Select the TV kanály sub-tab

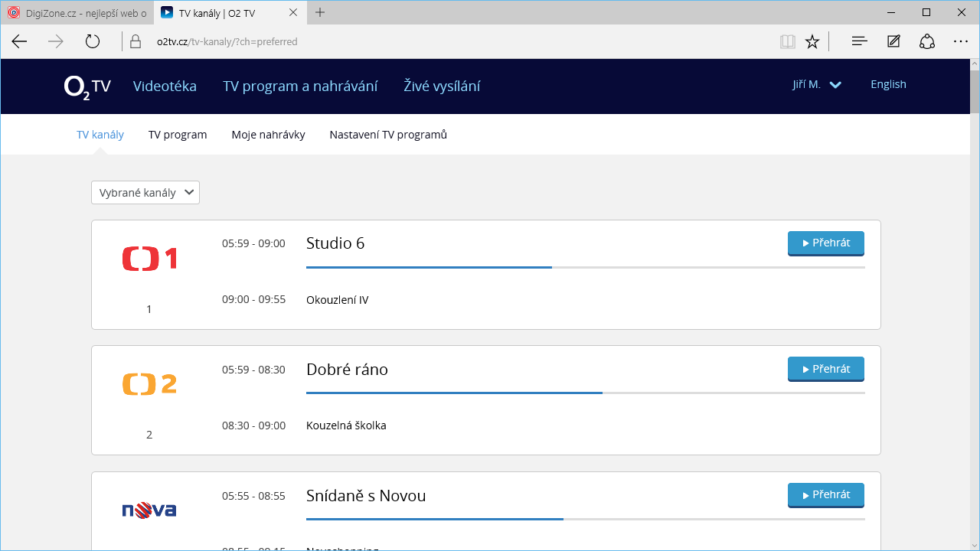(x=100, y=135)
